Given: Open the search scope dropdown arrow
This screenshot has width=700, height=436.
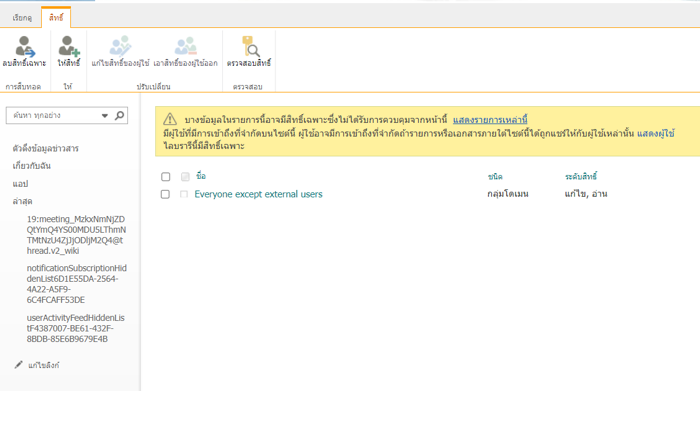Looking at the screenshot, I should tap(105, 116).
